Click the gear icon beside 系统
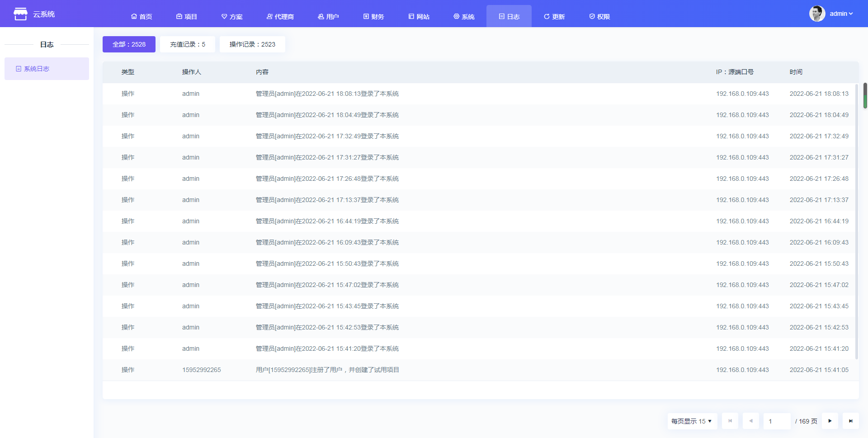868x438 pixels. (457, 17)
